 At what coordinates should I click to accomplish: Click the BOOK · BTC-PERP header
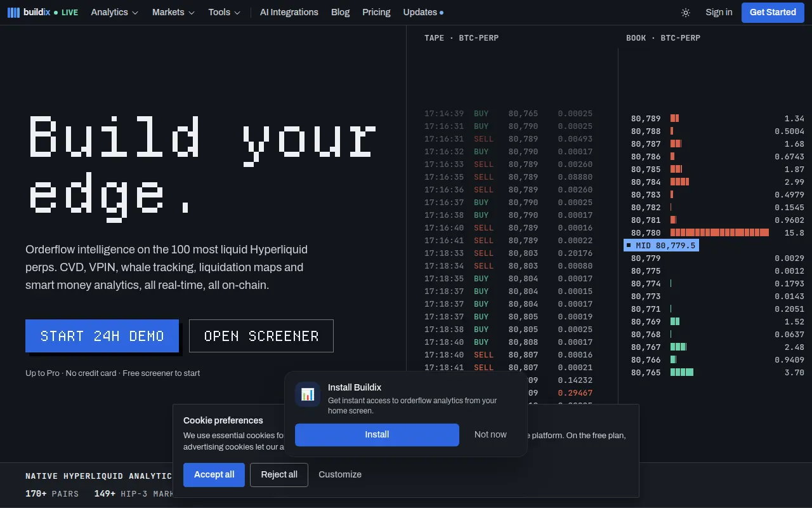[663, 38]
